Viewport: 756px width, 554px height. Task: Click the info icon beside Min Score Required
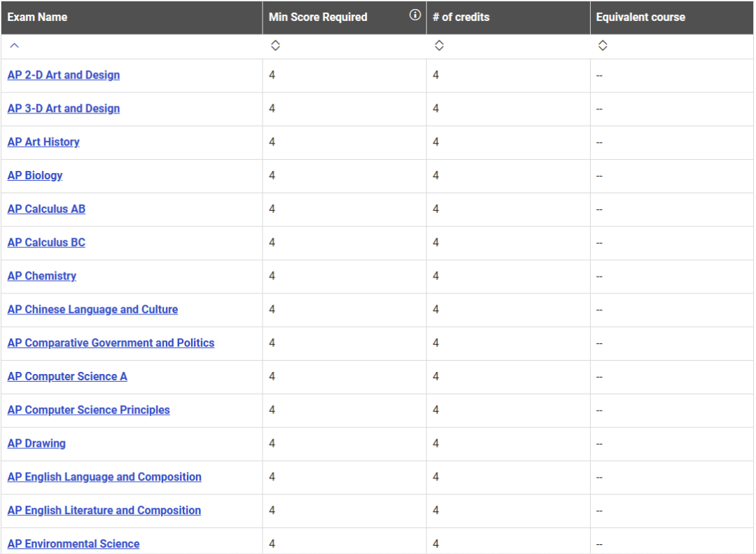415,15
